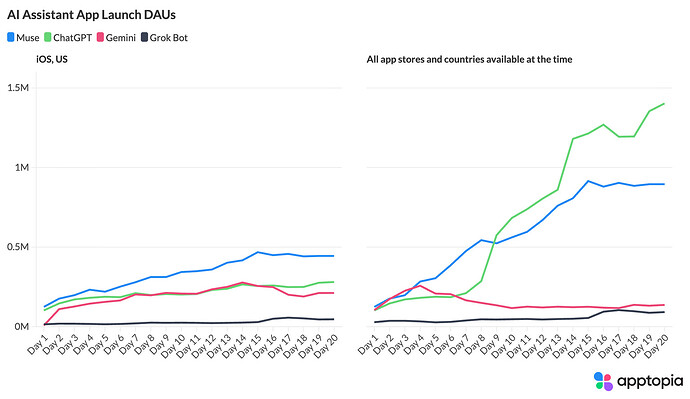
Task: Click the pink Gemini legend swatch
Action: pos(100,37)
